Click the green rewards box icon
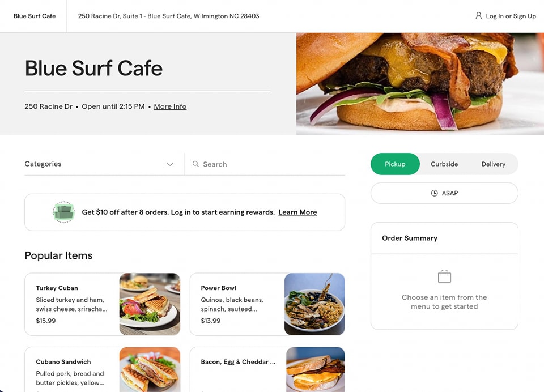This screenshot has width=544, height=392. point(63,212)
